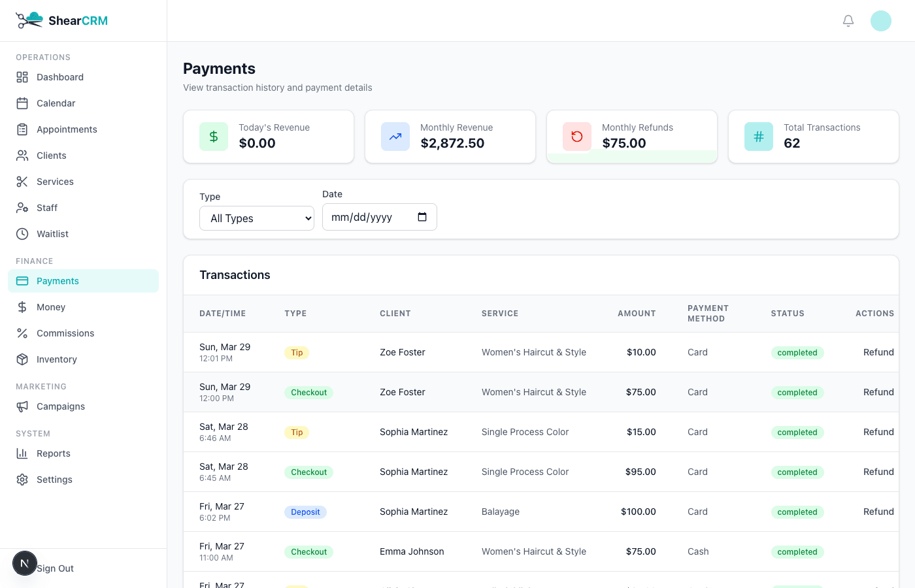Image resolution: width=915 pixels, height=588 pixels.
Task: Refund Sophia Martinez's $15.00 tip
Action: click(x=878, y=432)
